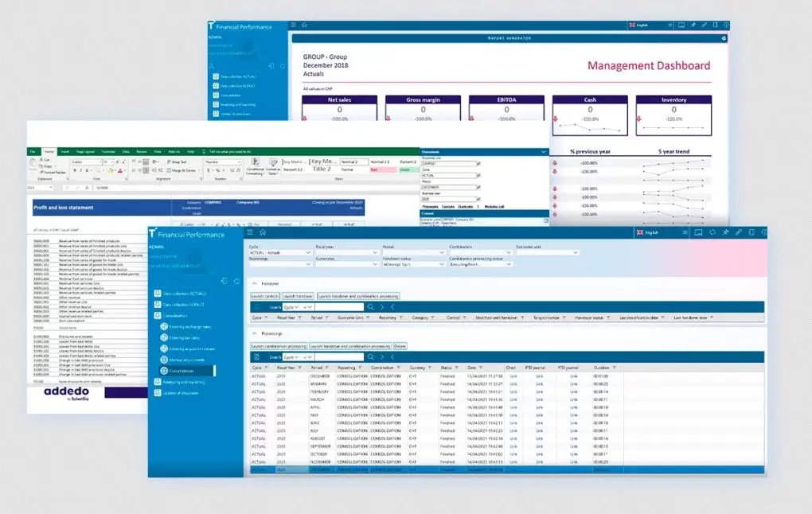Collapse the Processings section chevron
812x514 pixels.
[254, 334]
